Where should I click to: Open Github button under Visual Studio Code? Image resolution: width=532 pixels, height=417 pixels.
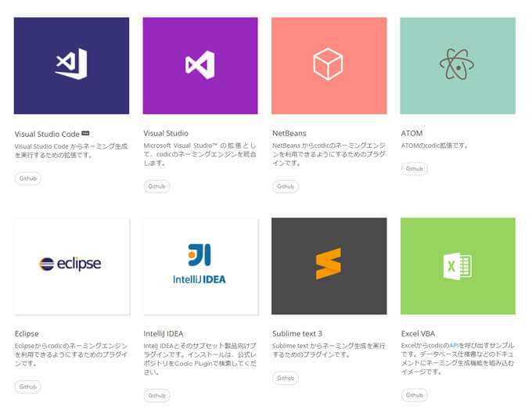pyautogui.click(x=28, y=178)
